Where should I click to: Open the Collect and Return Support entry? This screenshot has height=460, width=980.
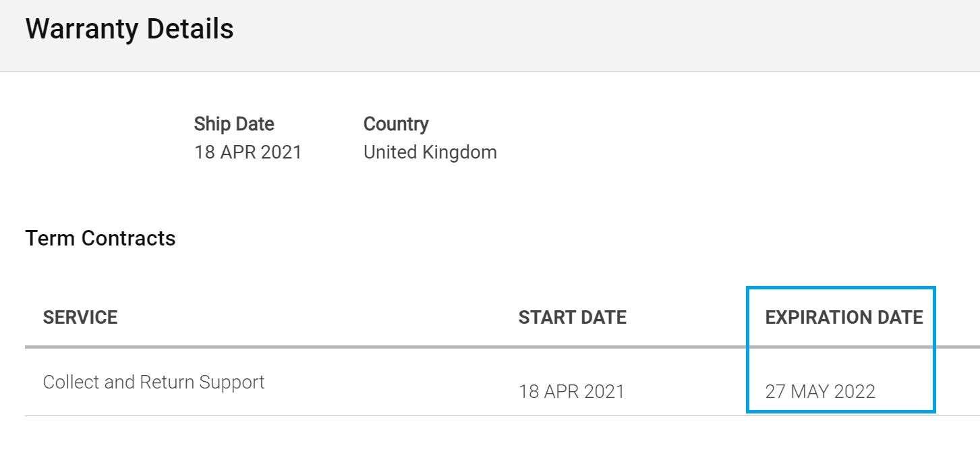(x=154, y=382)
